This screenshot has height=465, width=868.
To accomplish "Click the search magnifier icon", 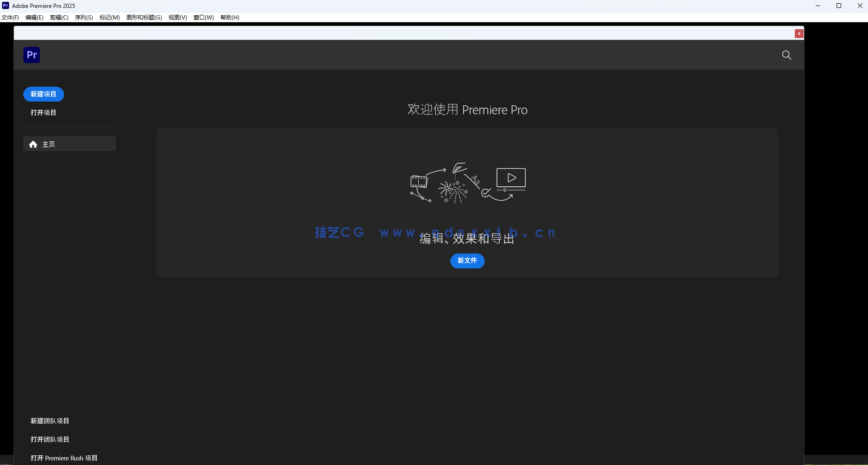I will [786, 55].
